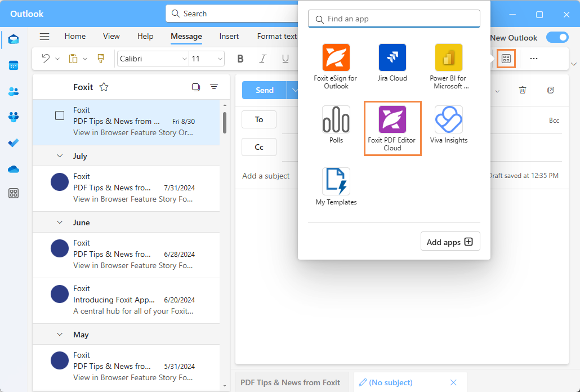
Task: Open the Format text tab
Action: point(276,36)
